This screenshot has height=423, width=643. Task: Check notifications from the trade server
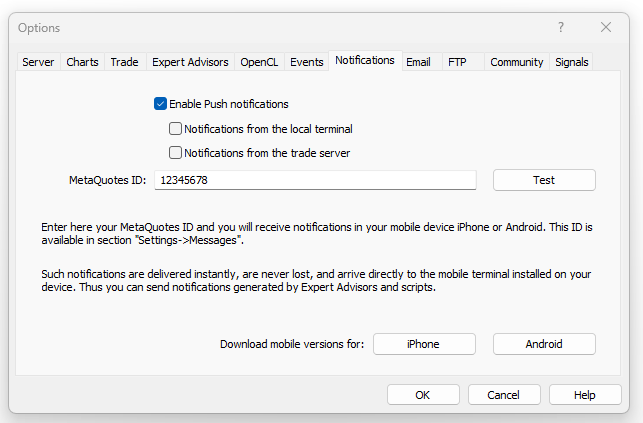(176, 153)
